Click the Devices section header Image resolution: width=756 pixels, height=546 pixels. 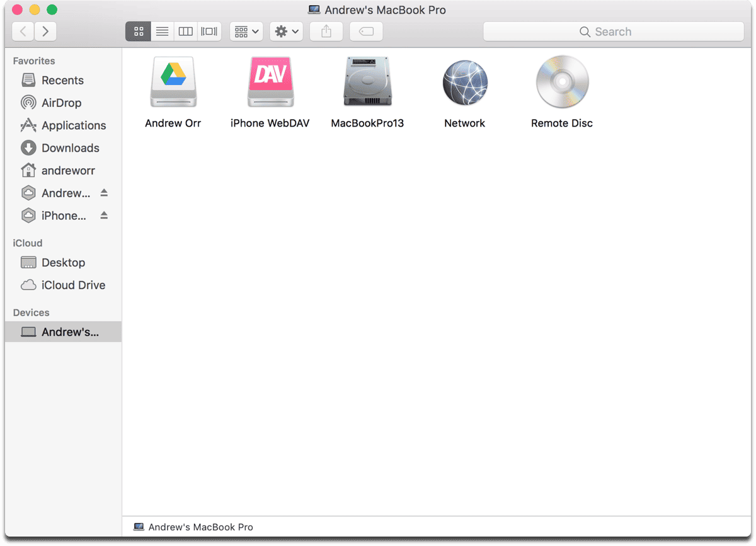31,312
